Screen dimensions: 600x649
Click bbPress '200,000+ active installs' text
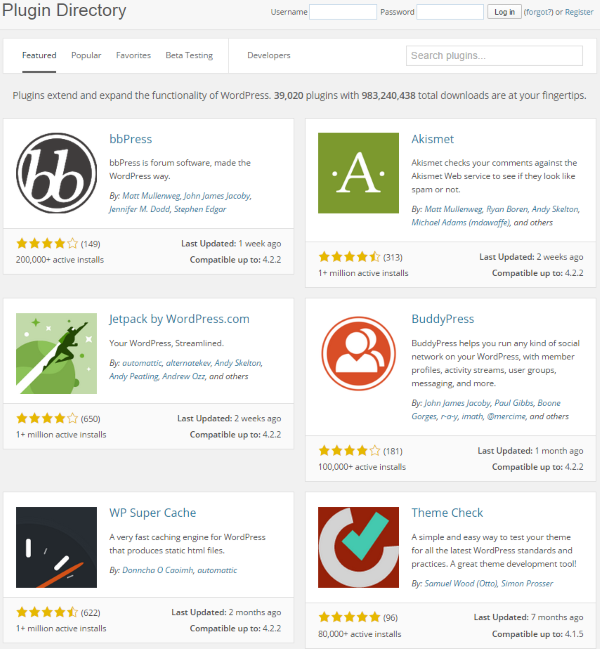[60, 260]
